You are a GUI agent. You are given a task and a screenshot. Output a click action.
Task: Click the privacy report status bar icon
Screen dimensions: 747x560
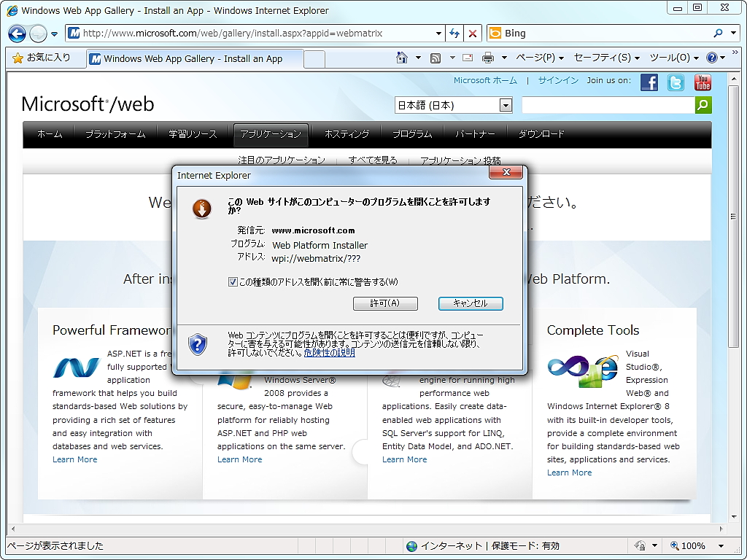click(x=640, y=545)
